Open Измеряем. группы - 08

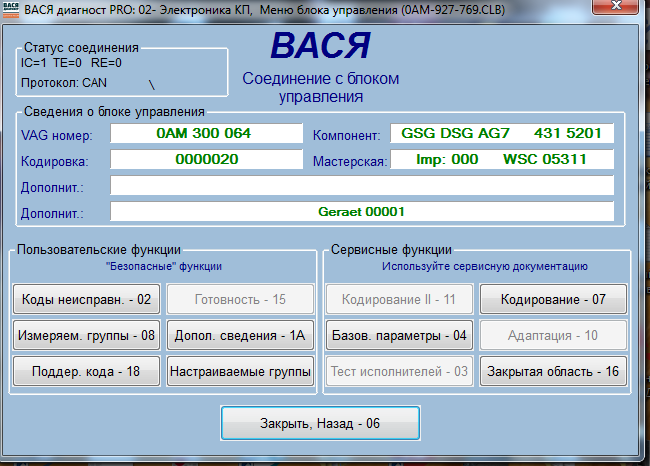pos(86,335)
